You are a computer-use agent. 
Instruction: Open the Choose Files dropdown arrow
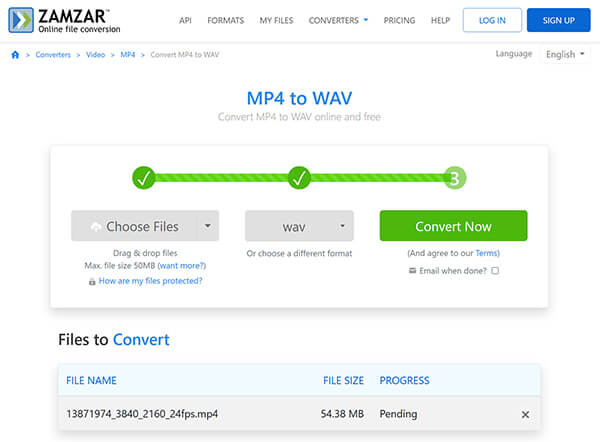[x=207, y=226]
